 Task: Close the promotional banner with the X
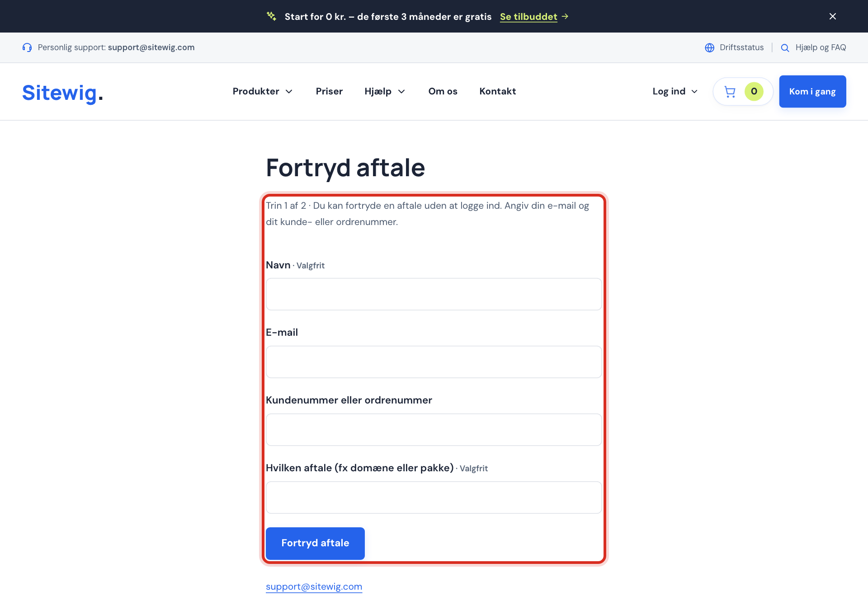832,16
